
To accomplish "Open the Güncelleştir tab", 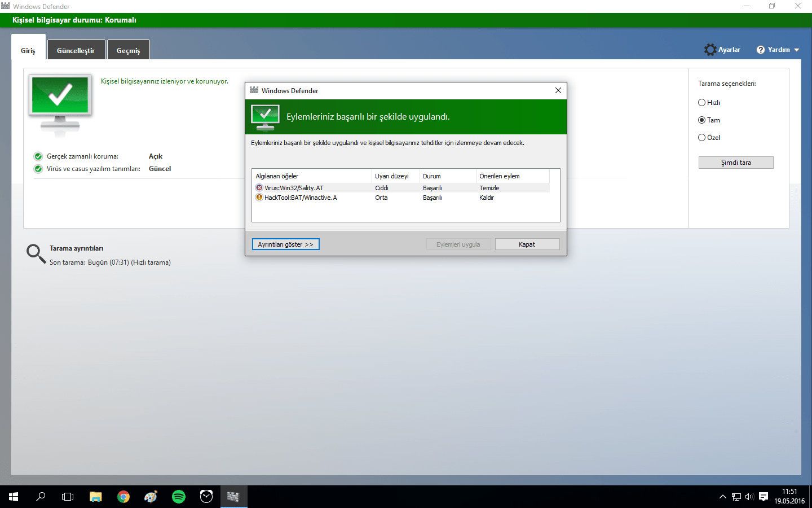I will coord(76,50).
